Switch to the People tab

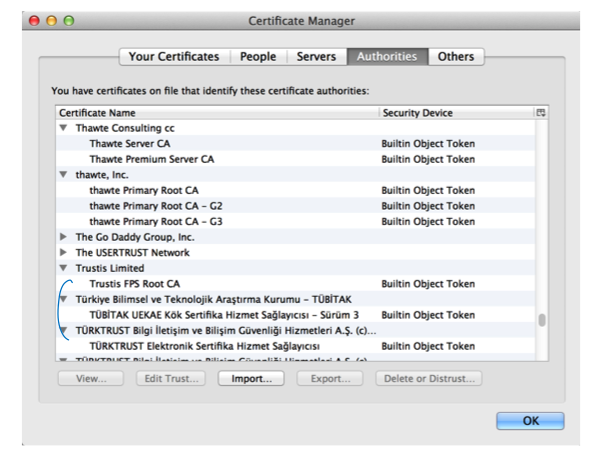click(x=258, y=57)
